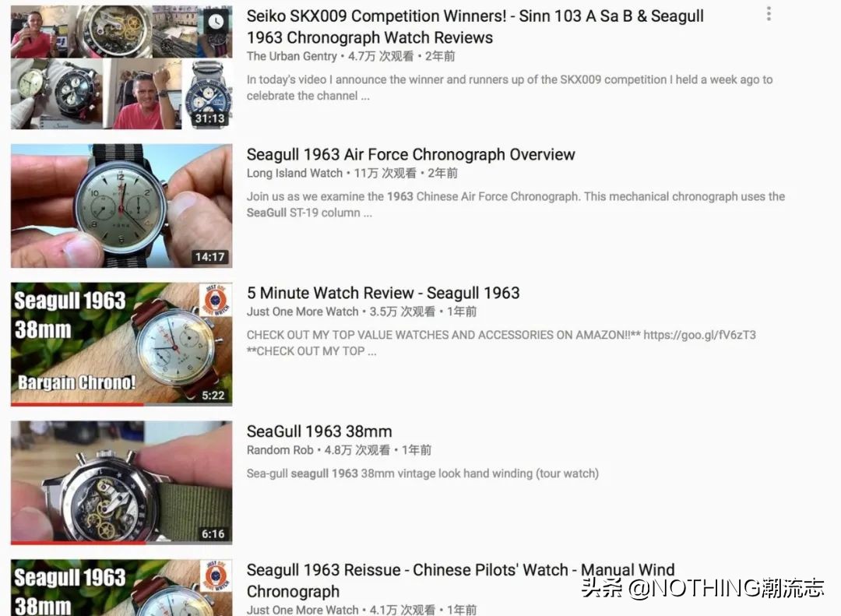841x616 pixels.
Task: Visit The Urban Gentry channel
Action: coord(292,56)
